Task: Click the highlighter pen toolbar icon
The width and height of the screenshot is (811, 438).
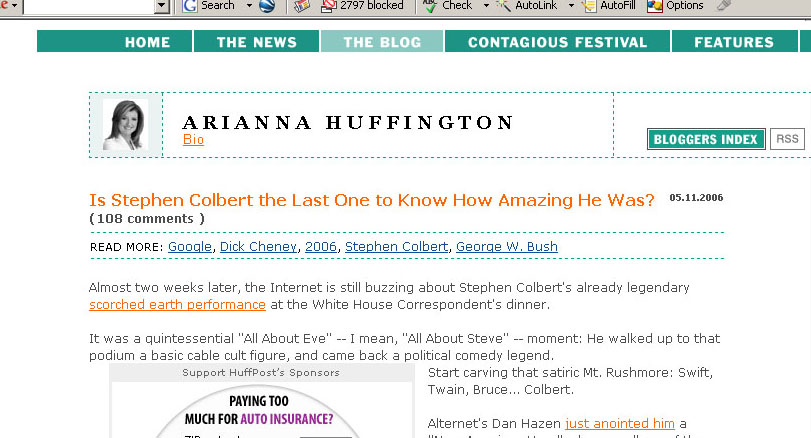Action: coord(723,6)
